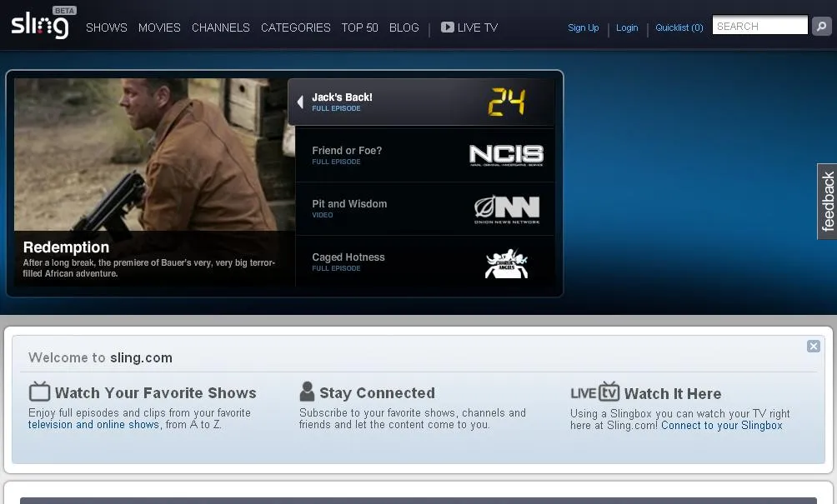Click Connect to your Slingbox link
Image resolution: width=837 pixels, height=504 pixels.
(722, 425)
